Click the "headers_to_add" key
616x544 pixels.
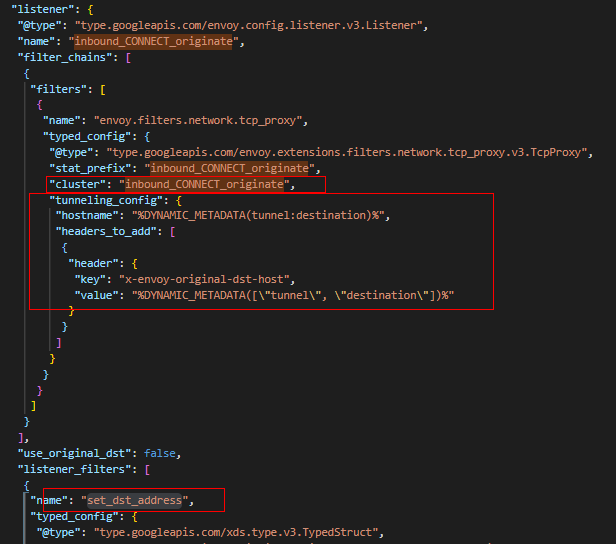[x=106, y=232]
